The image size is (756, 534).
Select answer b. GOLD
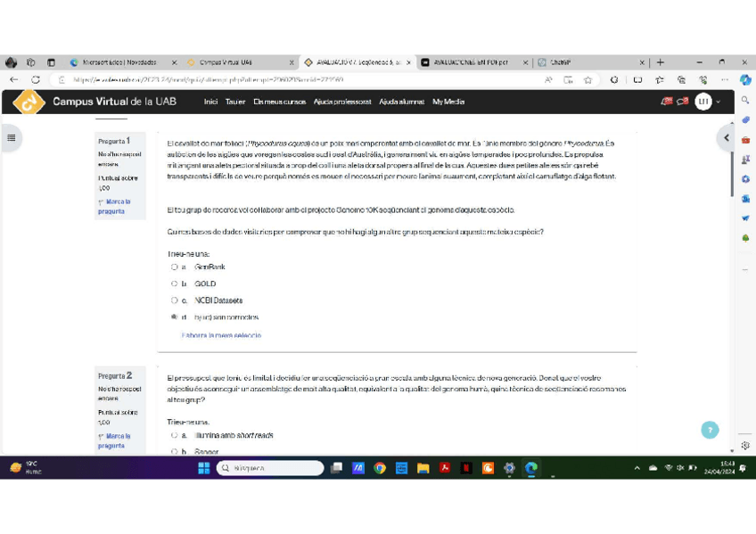tap(174, 283)
